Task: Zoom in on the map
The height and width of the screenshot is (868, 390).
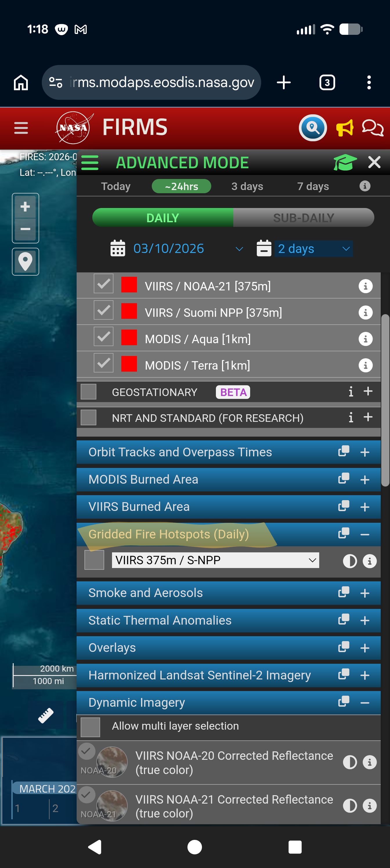Action: [x=25, y=206]
